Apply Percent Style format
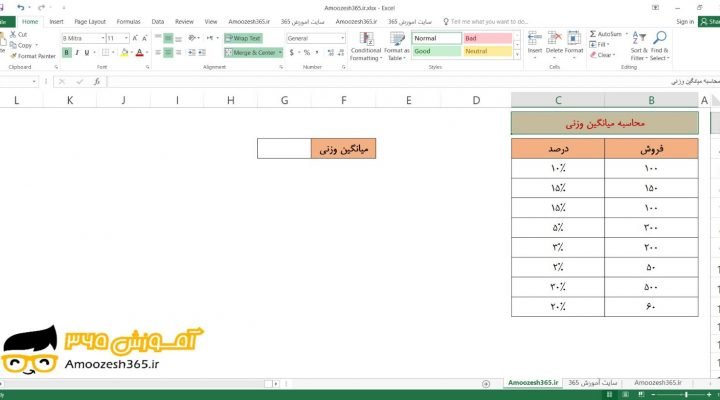720x400 pixels. (306, 52)
